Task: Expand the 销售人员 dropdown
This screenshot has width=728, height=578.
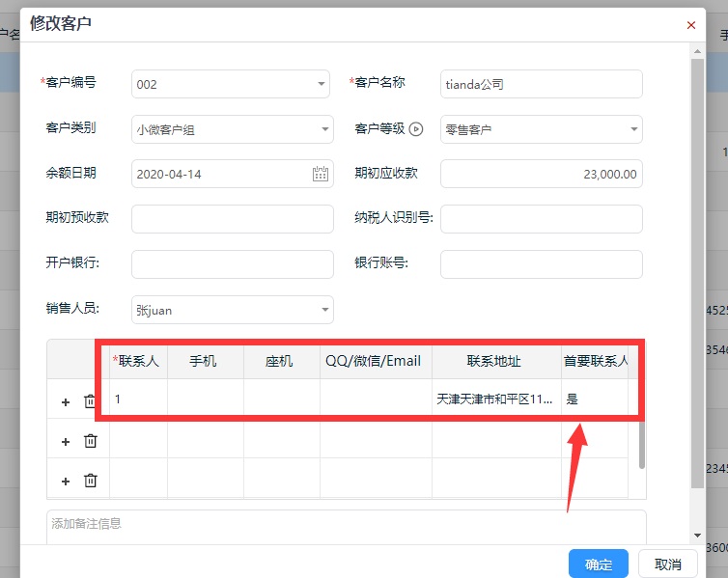Action: tap(322, 310)
